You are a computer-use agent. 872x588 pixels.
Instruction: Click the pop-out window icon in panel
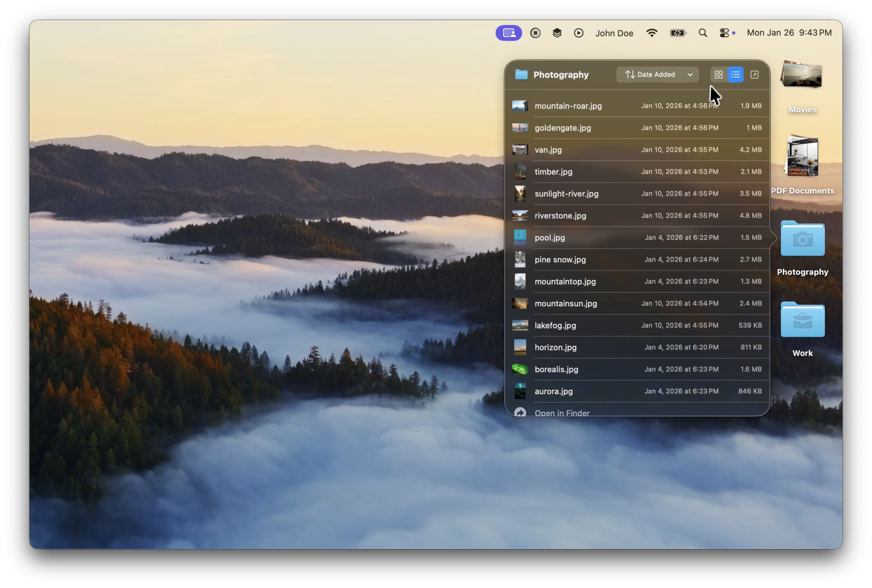[754, 75]
